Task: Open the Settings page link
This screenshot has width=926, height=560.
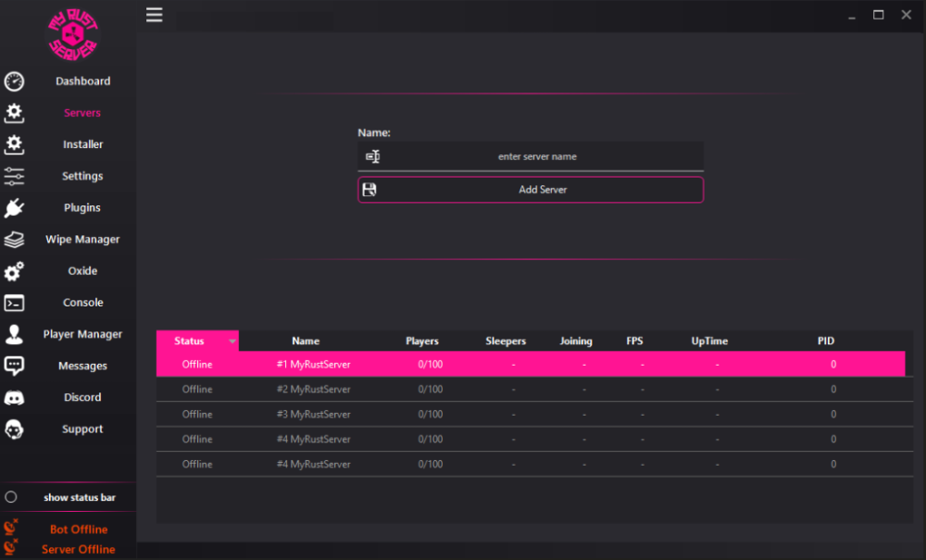Action: (81, 176)
